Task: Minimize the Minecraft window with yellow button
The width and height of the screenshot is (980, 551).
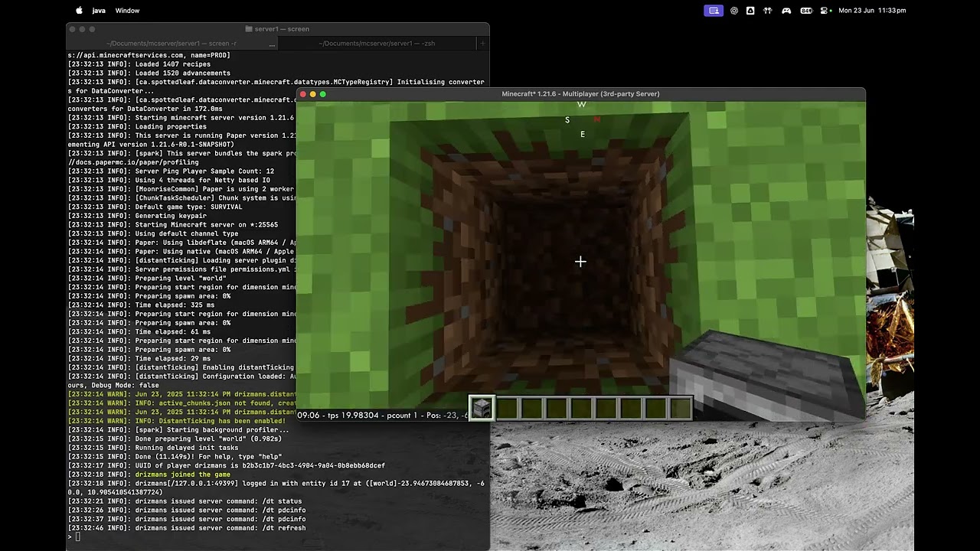Action: 313,94
